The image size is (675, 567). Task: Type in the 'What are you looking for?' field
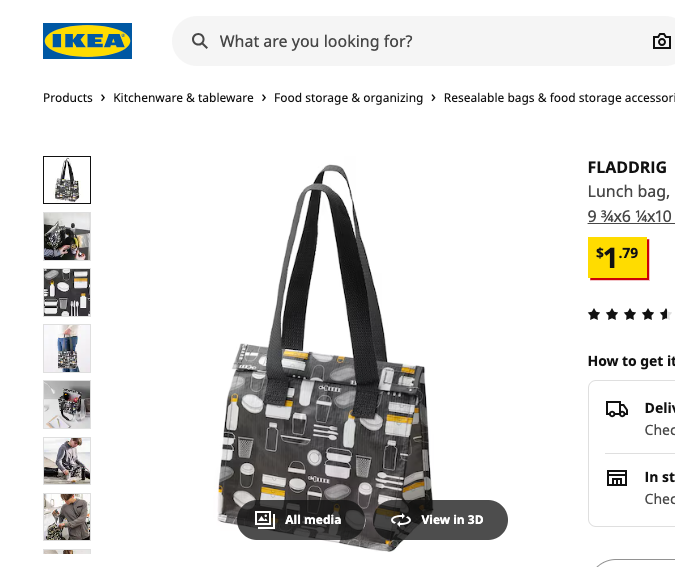pos(420,41)
